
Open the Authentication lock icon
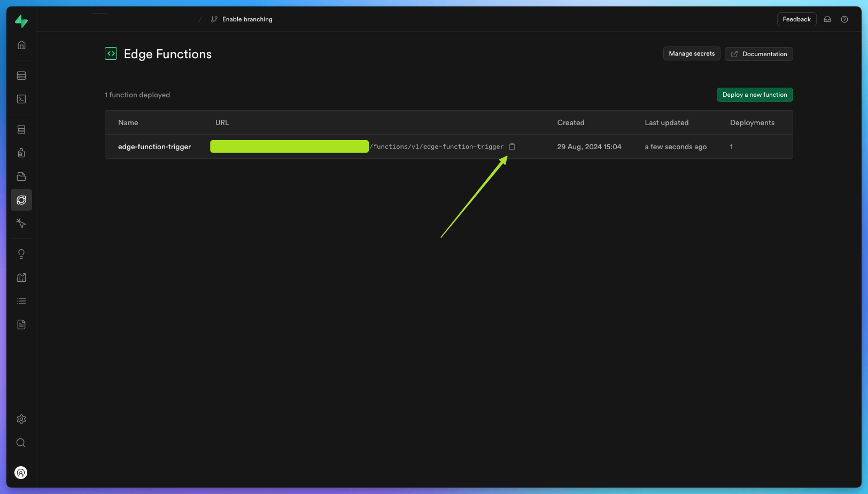click(21, 153)
